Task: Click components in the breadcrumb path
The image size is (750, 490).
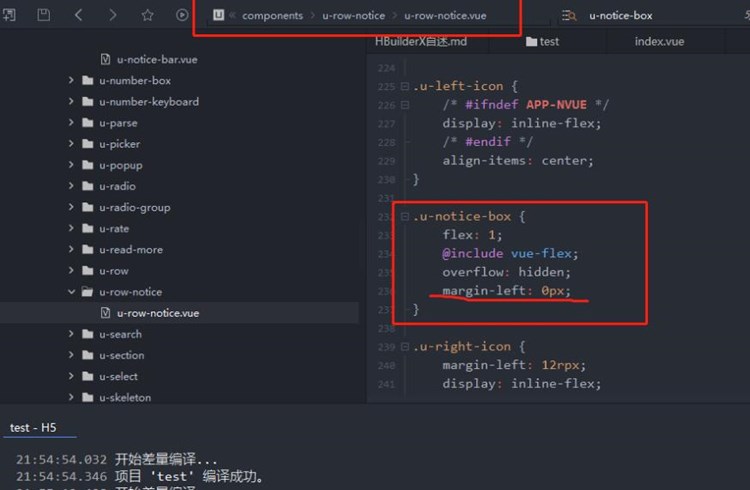Action: [x=272, y=15]
